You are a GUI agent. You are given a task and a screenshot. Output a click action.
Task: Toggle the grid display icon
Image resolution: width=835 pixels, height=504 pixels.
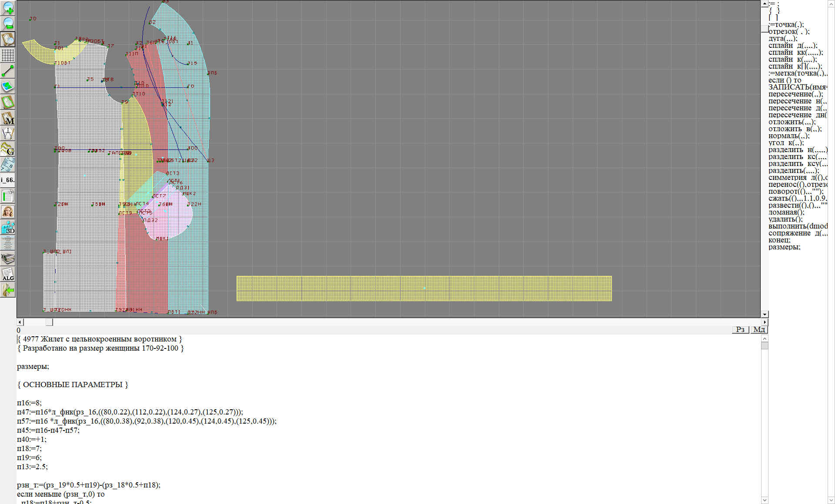[x=8, y=55]
